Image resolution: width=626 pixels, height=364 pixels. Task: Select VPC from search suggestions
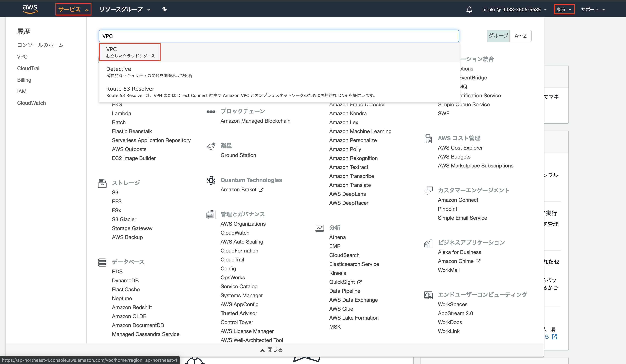pos(130,52)
